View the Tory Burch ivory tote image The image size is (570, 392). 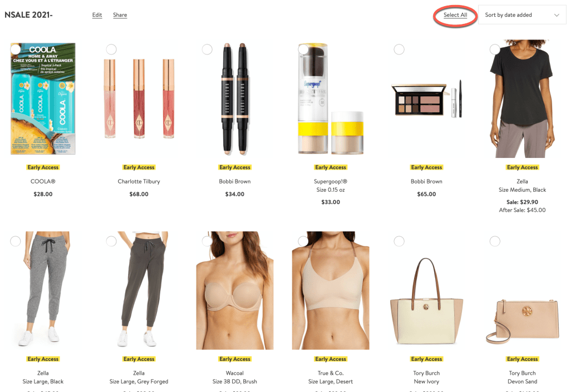(426, 301)
